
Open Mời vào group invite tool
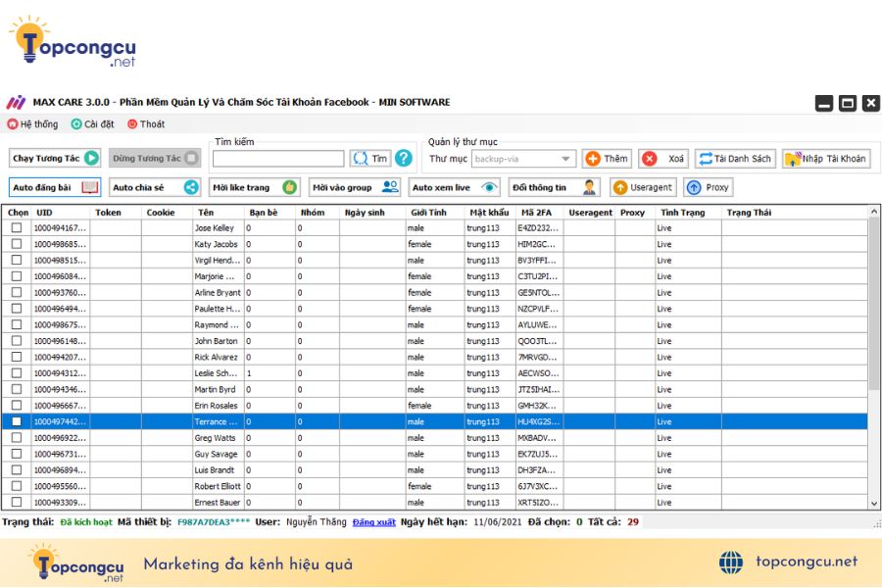(355, 187)
